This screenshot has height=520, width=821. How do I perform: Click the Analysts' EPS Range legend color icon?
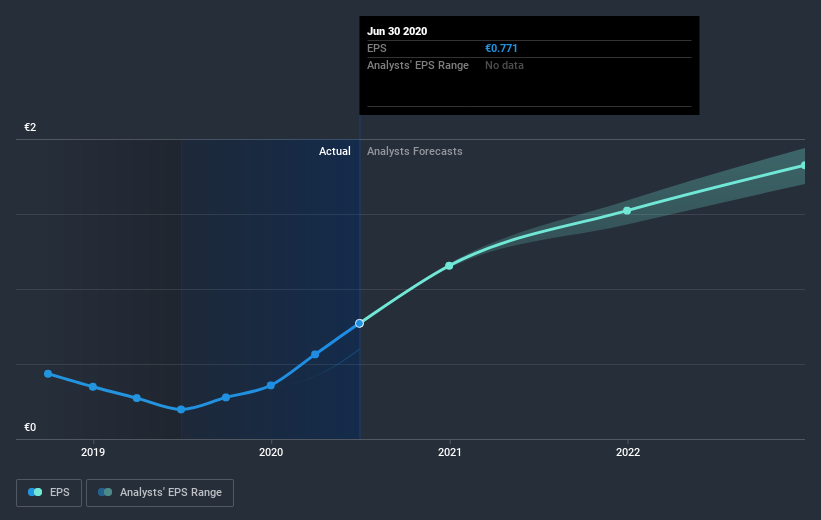click(x=105, y=492)
